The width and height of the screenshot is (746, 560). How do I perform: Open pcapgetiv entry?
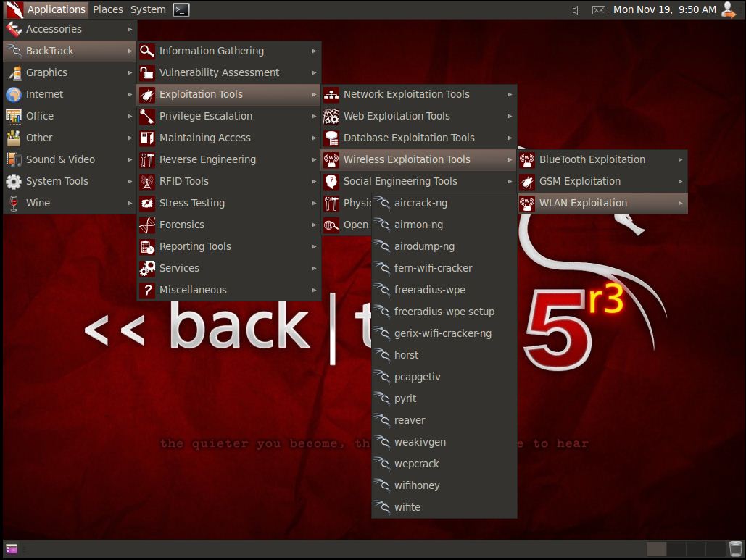point(444,377)
